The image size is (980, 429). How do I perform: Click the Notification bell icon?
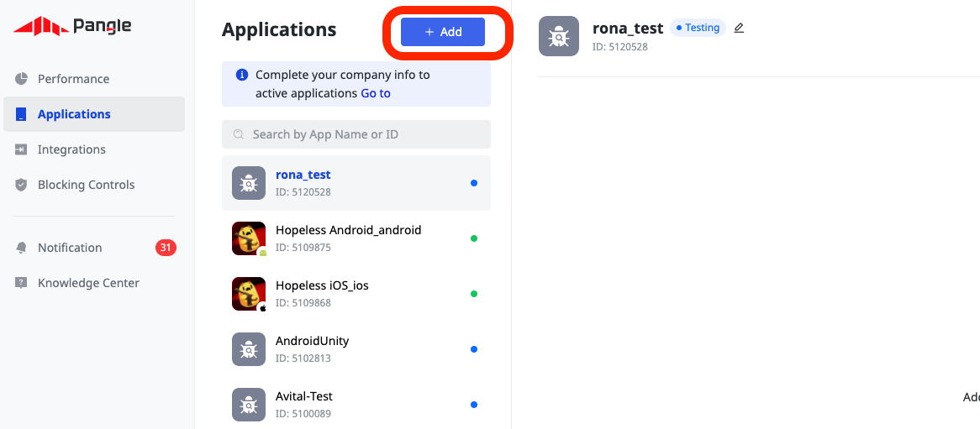[x=22, y=248]
